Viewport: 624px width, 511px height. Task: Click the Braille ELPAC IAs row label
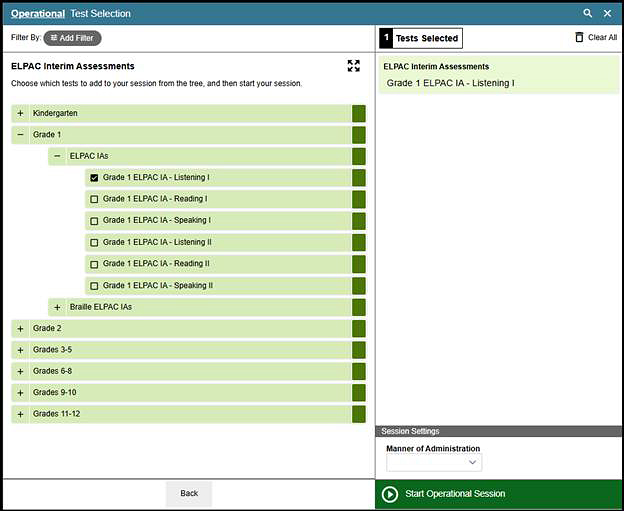pyautogui.click(x=101, y=307)
